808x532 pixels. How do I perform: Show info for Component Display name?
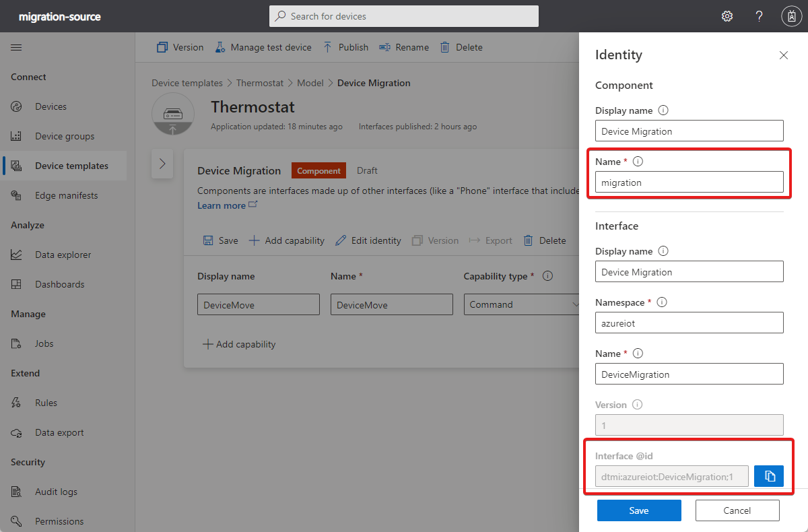coord(663,110)
